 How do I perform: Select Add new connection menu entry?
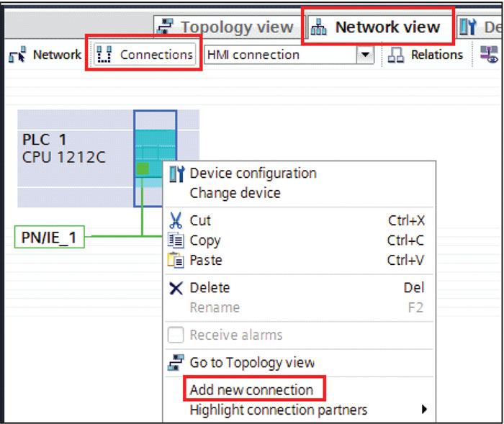pyautogui.click(x=251, y=390)
